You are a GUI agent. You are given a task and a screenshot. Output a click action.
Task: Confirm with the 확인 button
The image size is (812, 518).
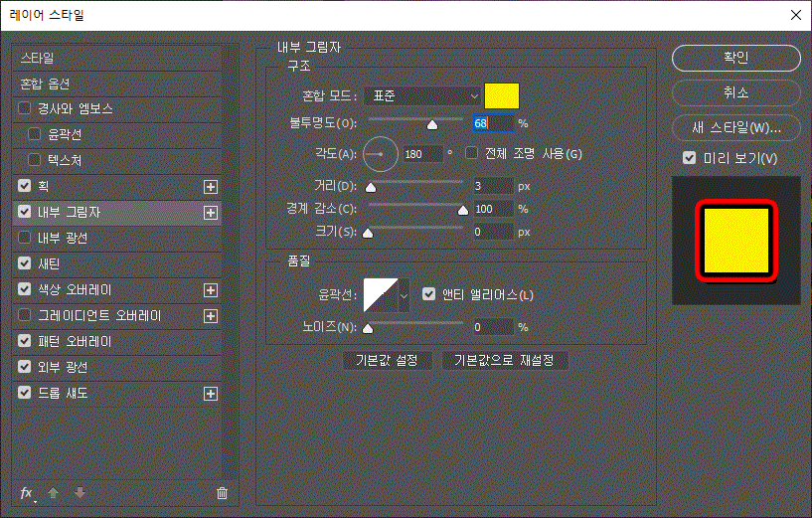tap(735, 58)
